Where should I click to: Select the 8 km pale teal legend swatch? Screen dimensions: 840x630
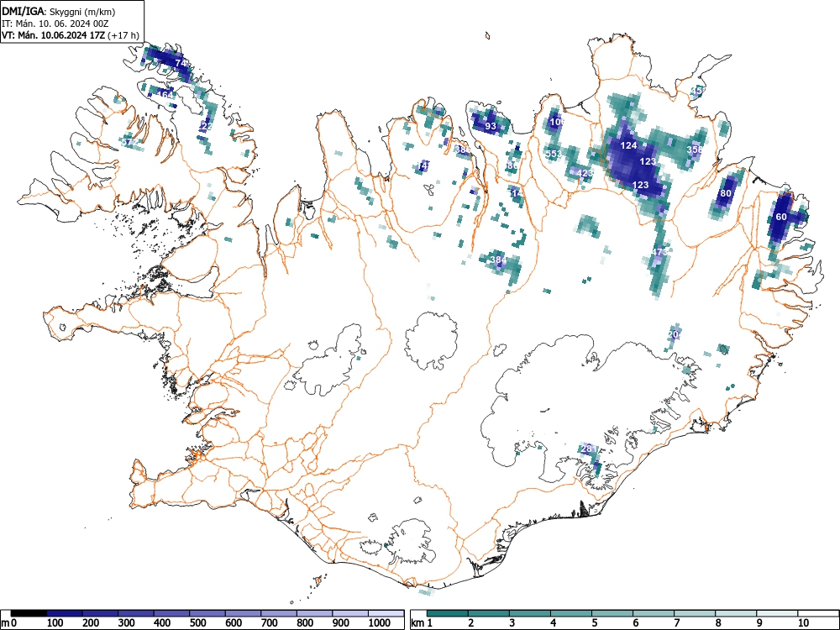[x=736, y=613]
